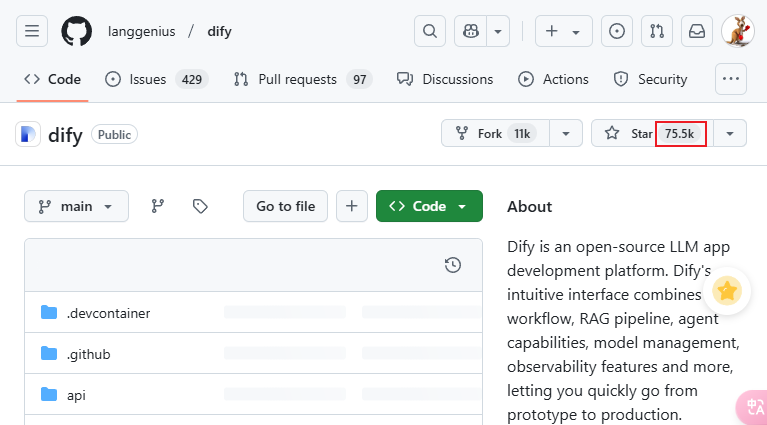Open the .github folder
This screenshot has width=767, height=425.
coord(88,354)
